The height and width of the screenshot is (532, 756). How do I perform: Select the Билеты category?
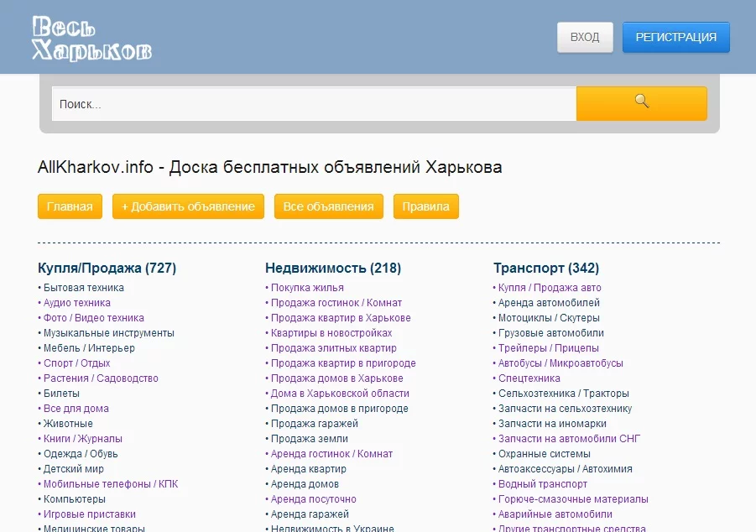(61, 393)
